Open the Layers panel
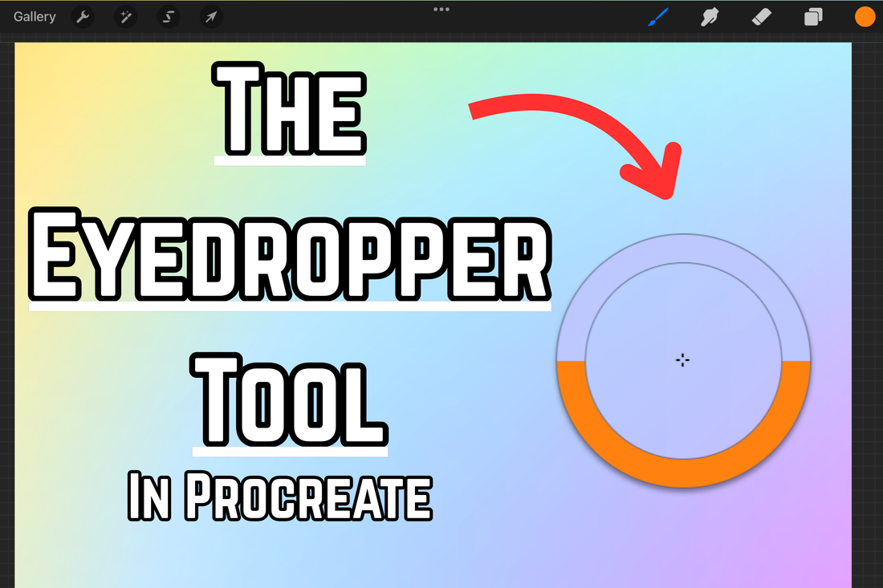The image size is (883, 588). pos(813,17)
